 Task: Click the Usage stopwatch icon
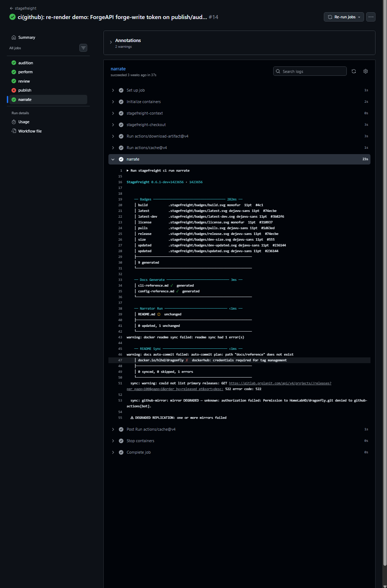point(14,122)
